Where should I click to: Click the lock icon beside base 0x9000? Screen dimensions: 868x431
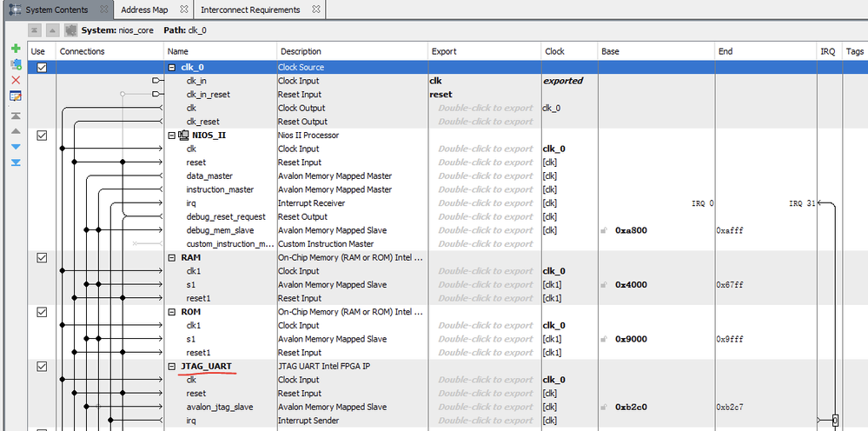pyautogui.click(x=604, y=339)
